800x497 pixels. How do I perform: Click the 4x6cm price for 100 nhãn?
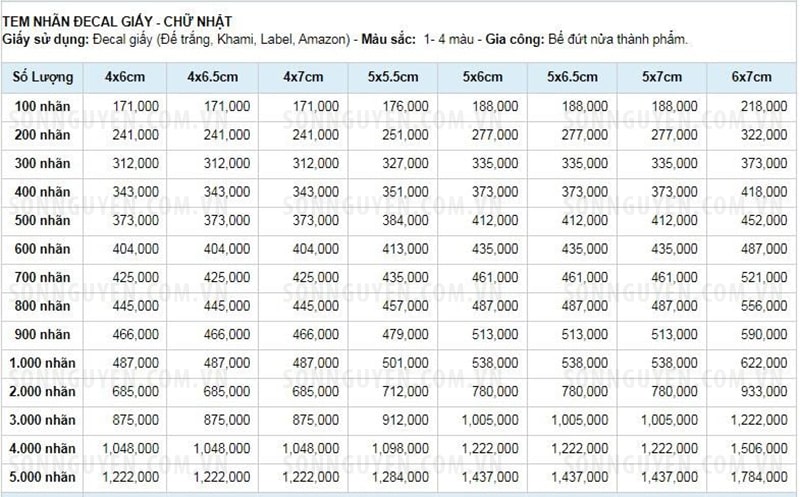click(136, 106)
